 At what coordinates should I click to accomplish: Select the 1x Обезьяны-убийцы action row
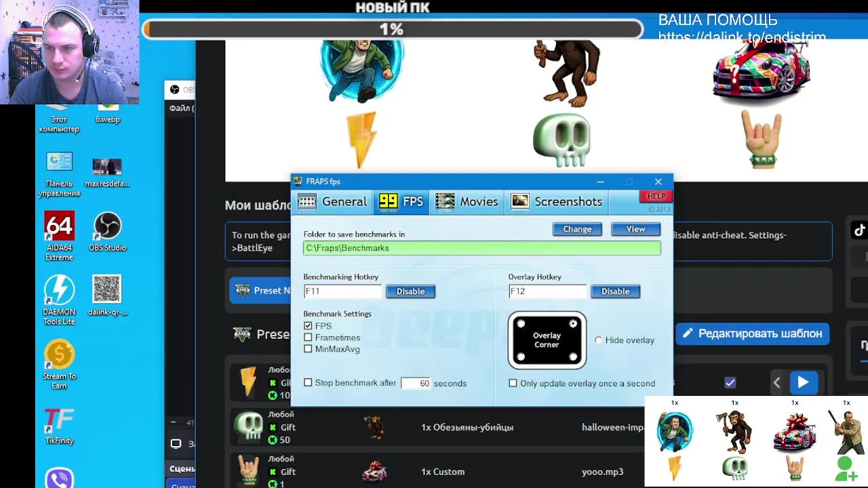(467, 428)
